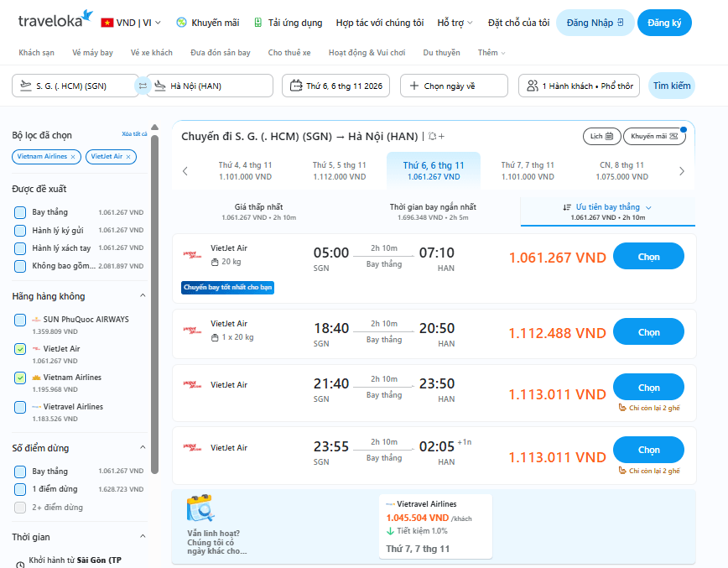Click the Xóa tất cả clear filters link
The height and width of the screenshot is (568, 728).
(134, 133)
